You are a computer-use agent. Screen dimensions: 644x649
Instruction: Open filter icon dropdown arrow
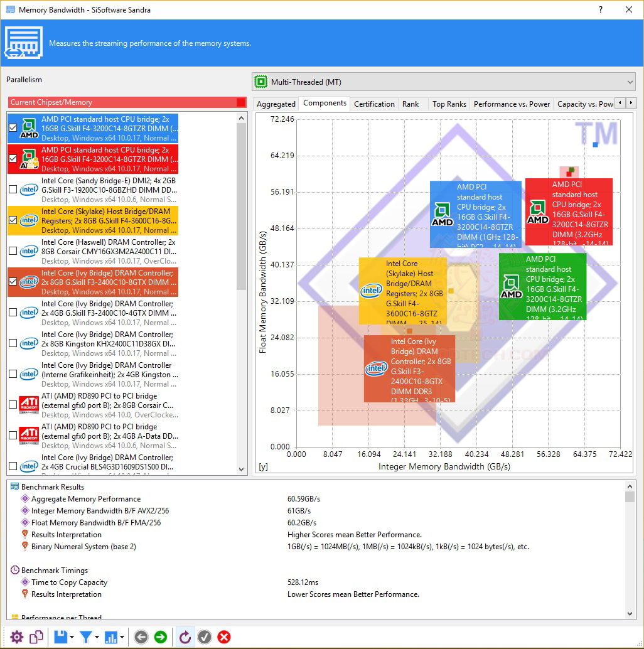[97, 637]
